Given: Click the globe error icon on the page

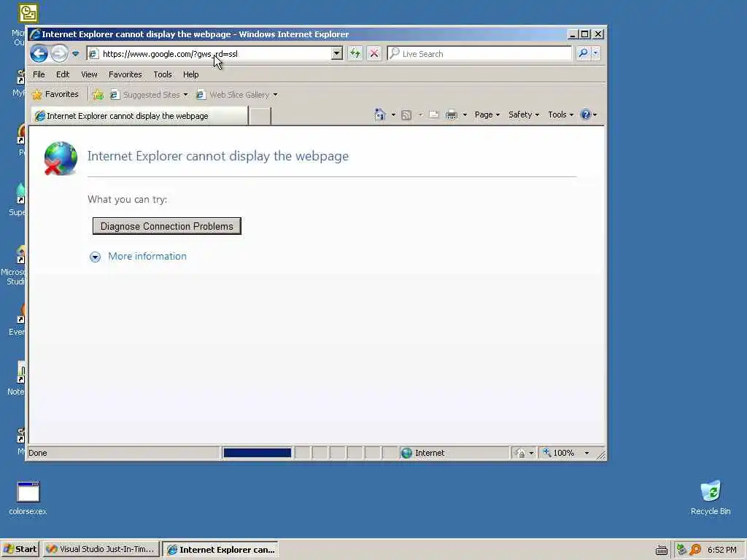Looking at the screenshot, I should 61,158.
